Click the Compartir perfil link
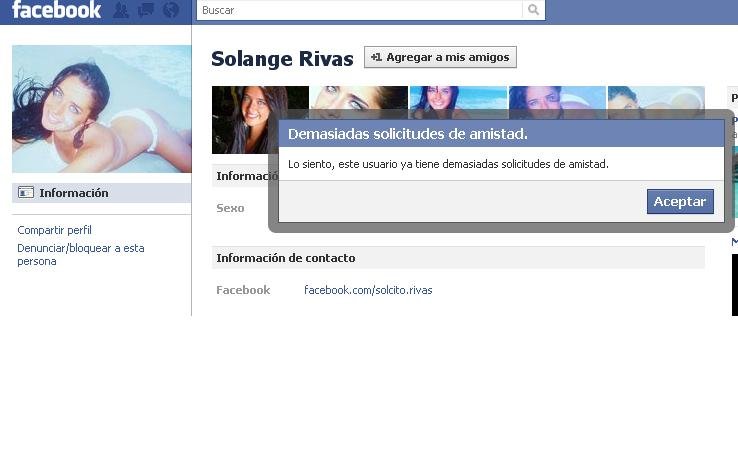The width and height of the screenshot is (738, 450). tap(54, 230)
